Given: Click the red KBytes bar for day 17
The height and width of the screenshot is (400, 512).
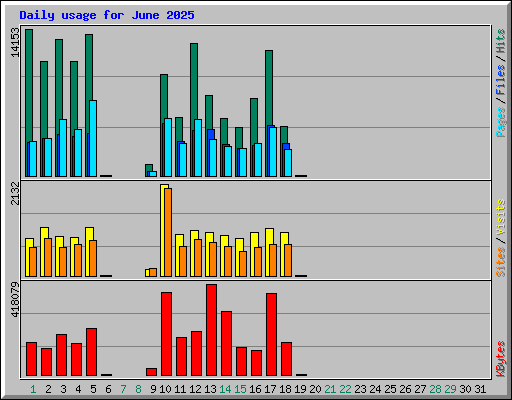Looking at the screenshot, I should tap(271, 335).
